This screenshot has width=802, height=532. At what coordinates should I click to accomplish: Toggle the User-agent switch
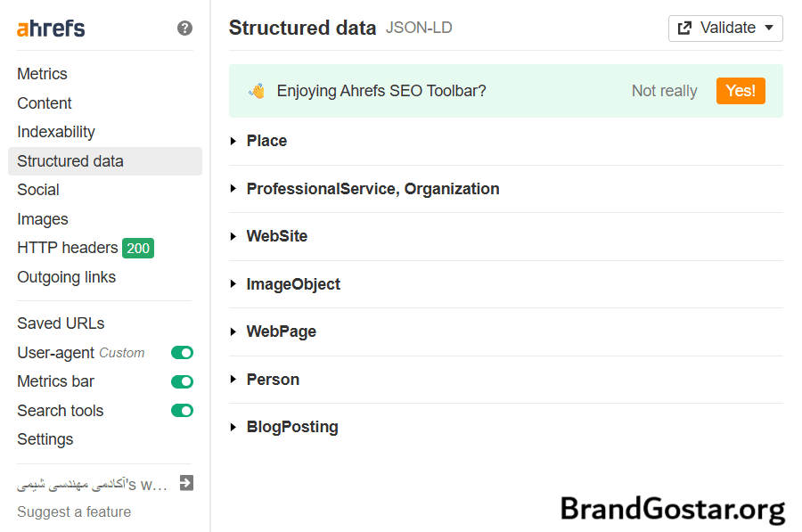[182, 353]
